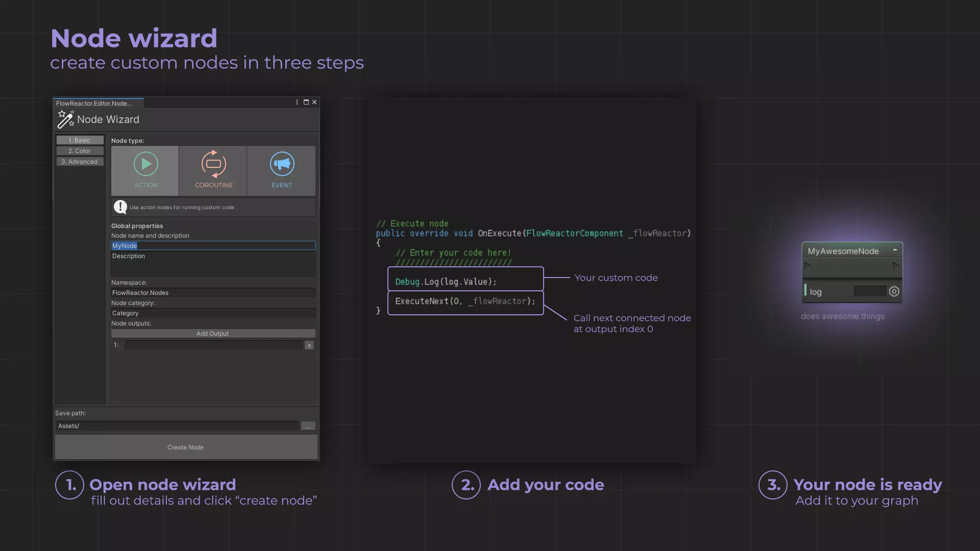Click the log variable target circle icon
The width and height of the screenshot is (980, 551).
[x=894, y=291]
